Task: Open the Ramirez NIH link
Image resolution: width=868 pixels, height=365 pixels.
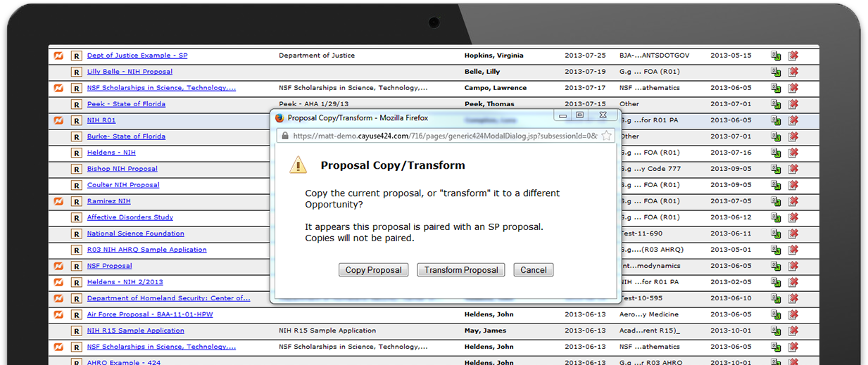Action: pos(109,201)
